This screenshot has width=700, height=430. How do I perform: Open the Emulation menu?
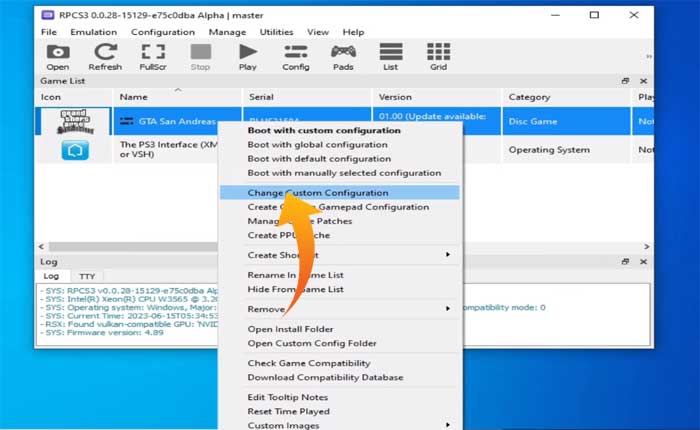pos(93,32)
